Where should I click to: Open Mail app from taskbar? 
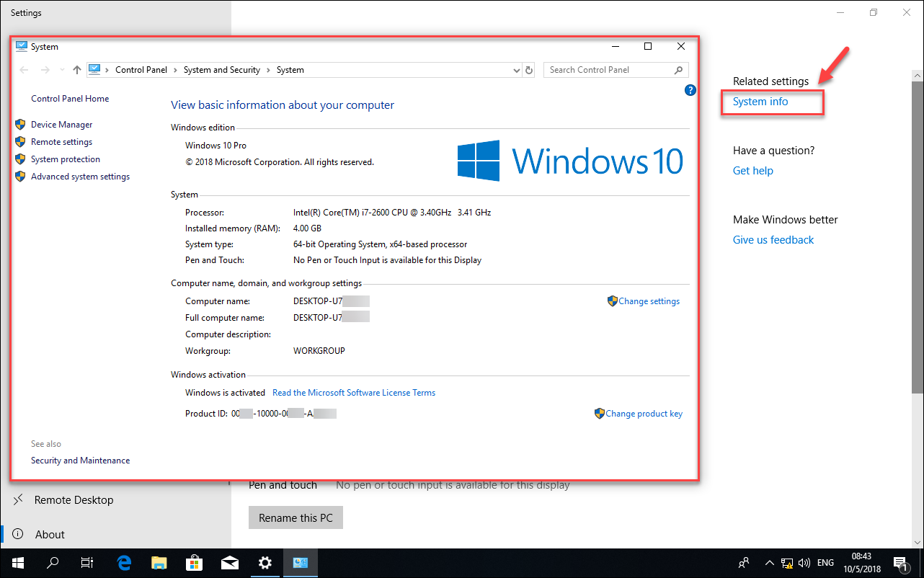[229, 563]
